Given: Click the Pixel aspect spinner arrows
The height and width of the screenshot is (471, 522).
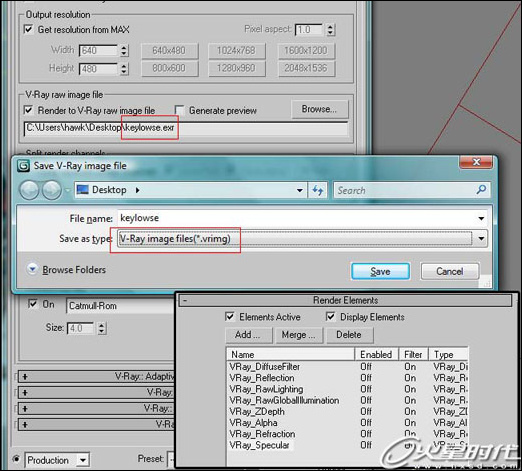Looking at the screenshot, I should pyautogui.click(x=330, y=30).
